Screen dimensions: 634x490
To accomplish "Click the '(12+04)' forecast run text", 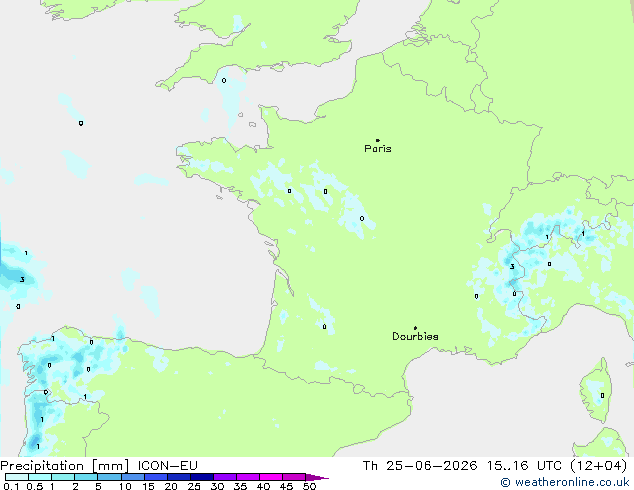I will 599,466.
